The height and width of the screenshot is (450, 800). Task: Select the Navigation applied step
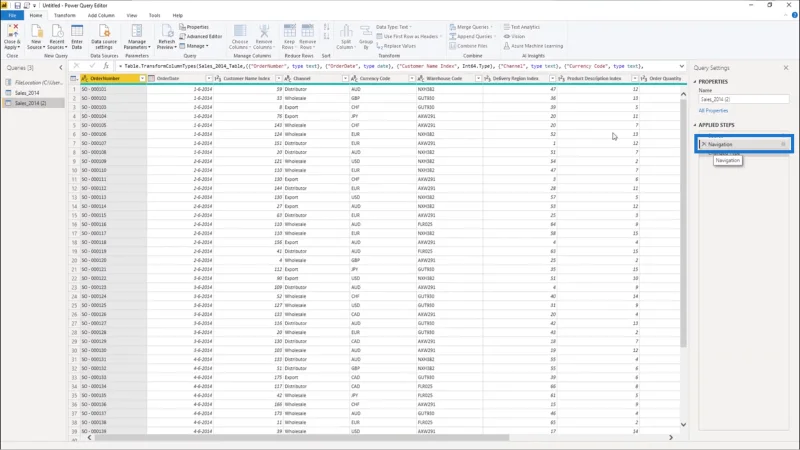tap(743, 144)
